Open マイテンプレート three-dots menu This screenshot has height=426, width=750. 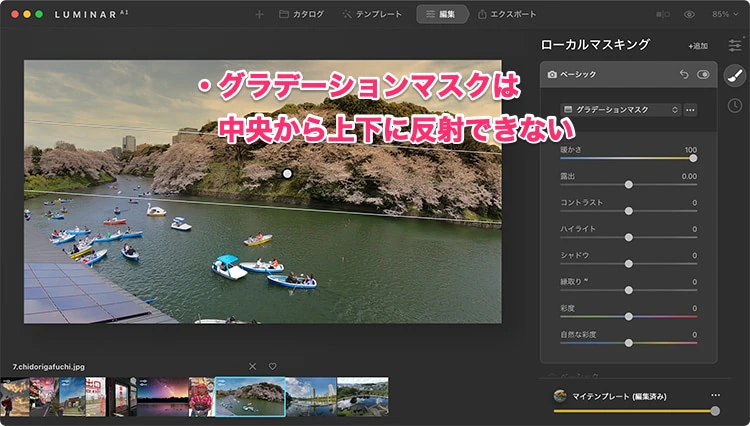714,396
